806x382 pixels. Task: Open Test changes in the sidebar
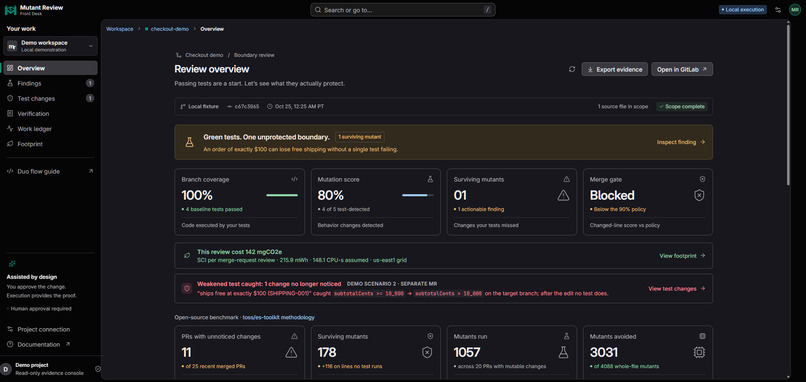(x=50, y=98)
